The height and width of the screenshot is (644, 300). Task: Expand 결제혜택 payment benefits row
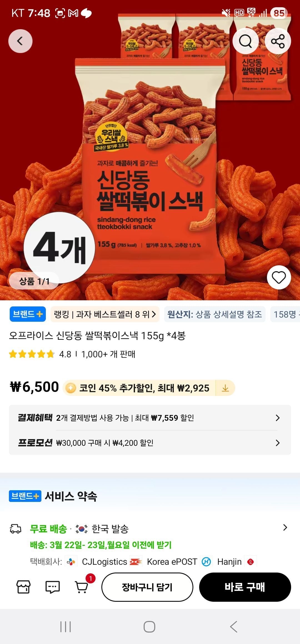pos(150,418)
